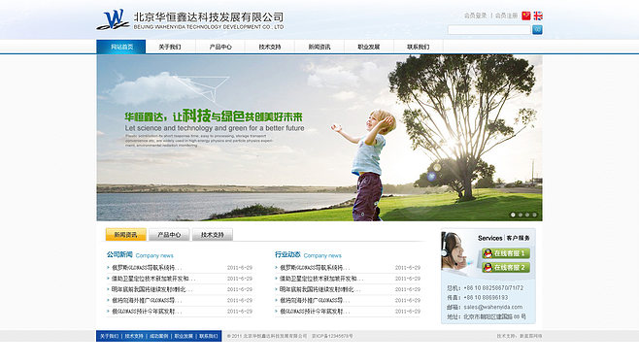639x364 pixels.
Task: Click the company name 北京华恒鑫达科技发展有限公司 header text
Action: [209, 17]
